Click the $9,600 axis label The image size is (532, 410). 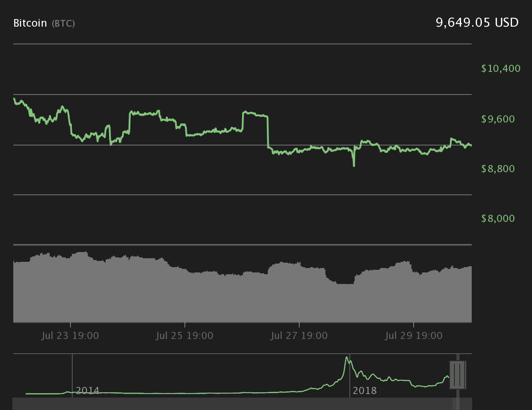pos(498,119)
